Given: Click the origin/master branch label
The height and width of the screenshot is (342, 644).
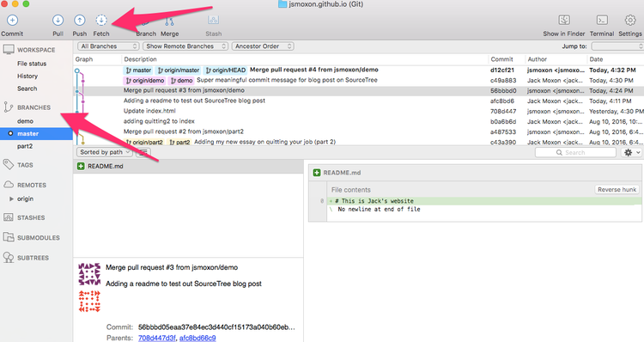Looking at the screenshot, I should click(x=179, y=70).
